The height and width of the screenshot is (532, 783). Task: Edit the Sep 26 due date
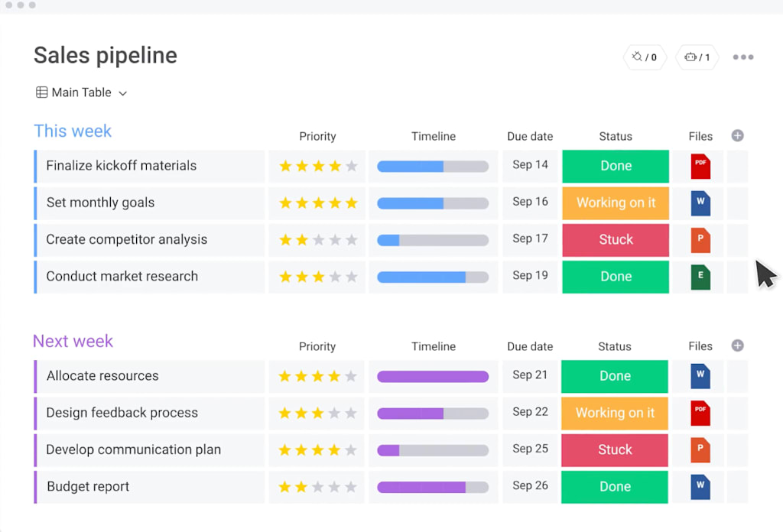tap(530, 485)
